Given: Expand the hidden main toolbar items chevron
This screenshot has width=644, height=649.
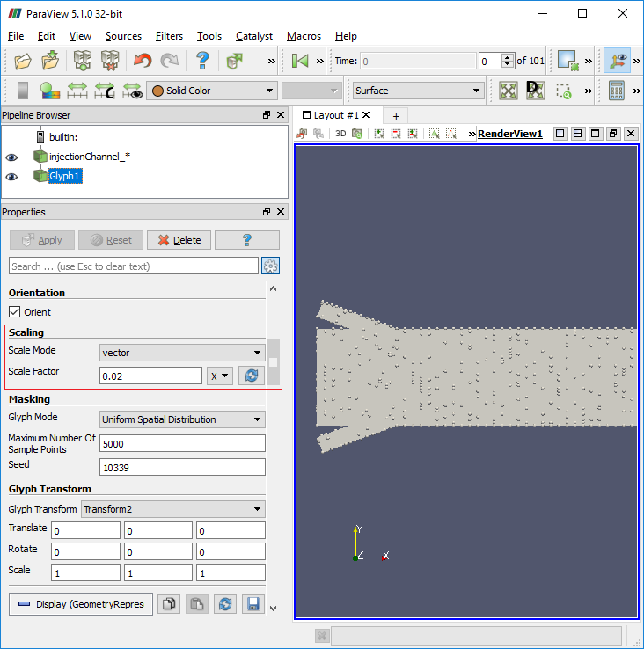Looking at the screenshot, I should point(271,62).
